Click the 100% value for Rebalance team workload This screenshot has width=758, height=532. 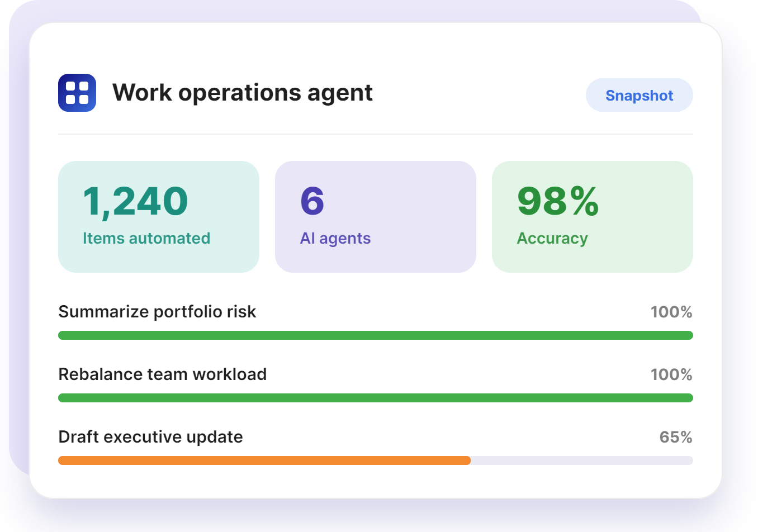pos(671,374)
